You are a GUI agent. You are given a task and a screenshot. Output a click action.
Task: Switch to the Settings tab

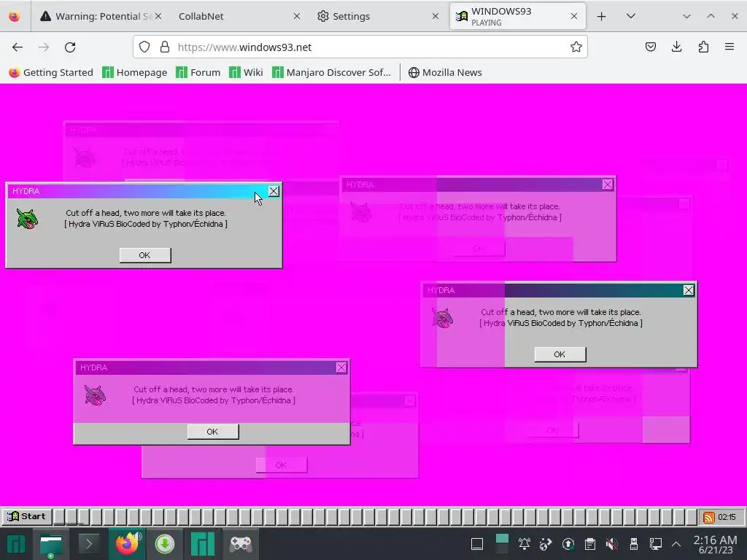pos(376,16)
